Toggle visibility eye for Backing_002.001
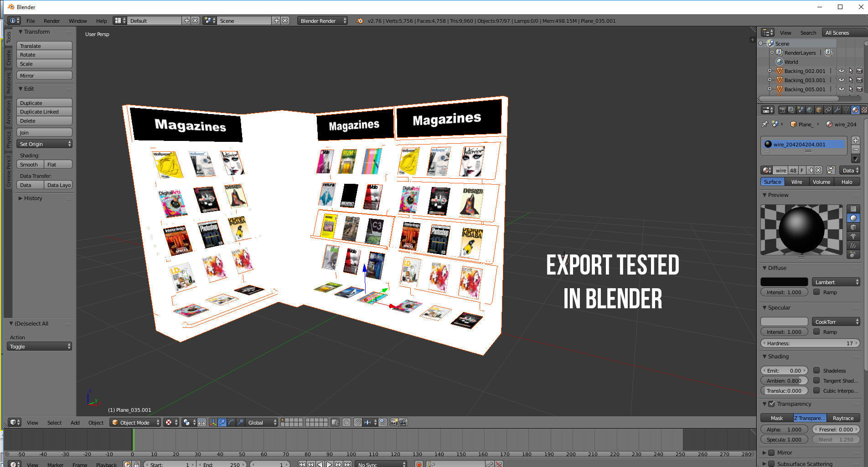This screenshot has width=868, height=467. [842, 71]
